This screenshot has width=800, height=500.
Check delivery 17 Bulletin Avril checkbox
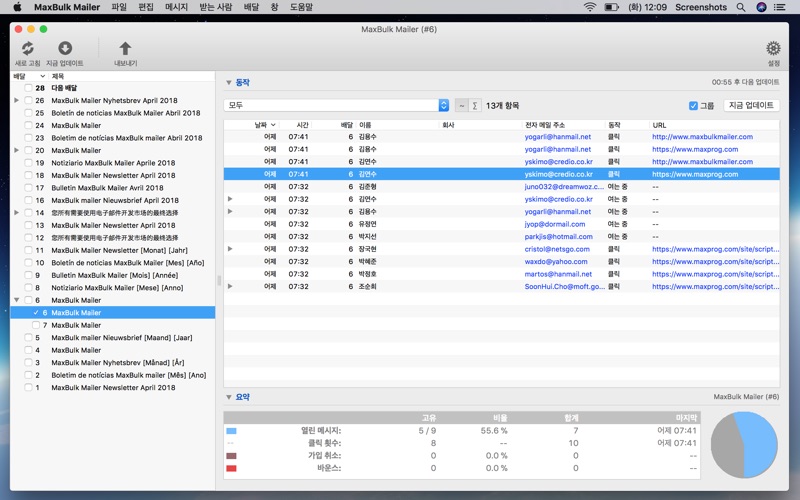pyautogui.click(x=29, y=188)
